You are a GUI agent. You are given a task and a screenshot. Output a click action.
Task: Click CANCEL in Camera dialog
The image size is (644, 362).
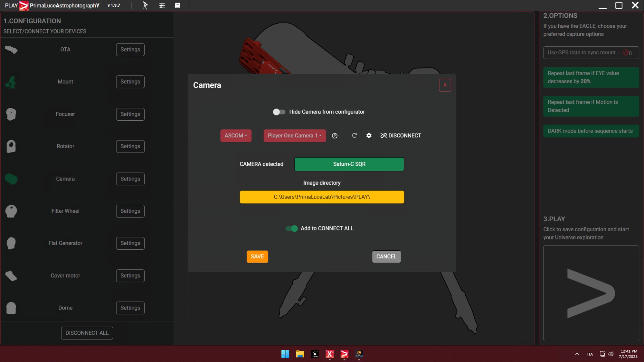point(386,257)
